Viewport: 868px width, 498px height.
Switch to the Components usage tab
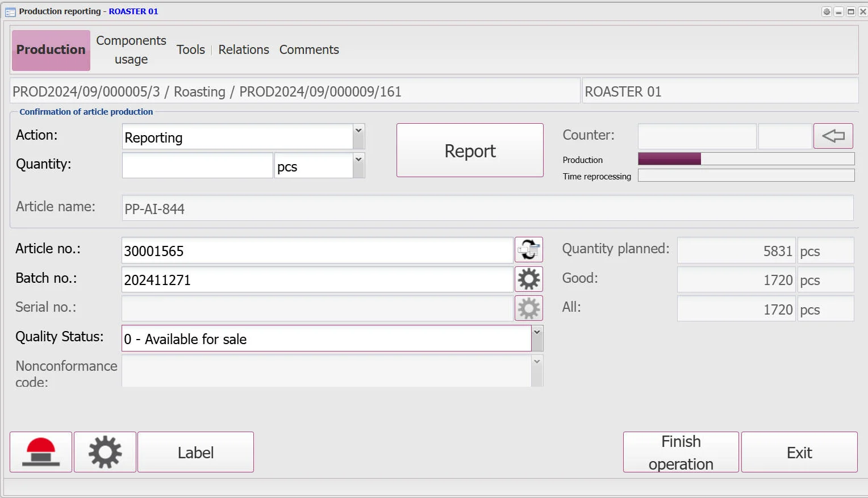pyautogui.click(x=131, y=50)
